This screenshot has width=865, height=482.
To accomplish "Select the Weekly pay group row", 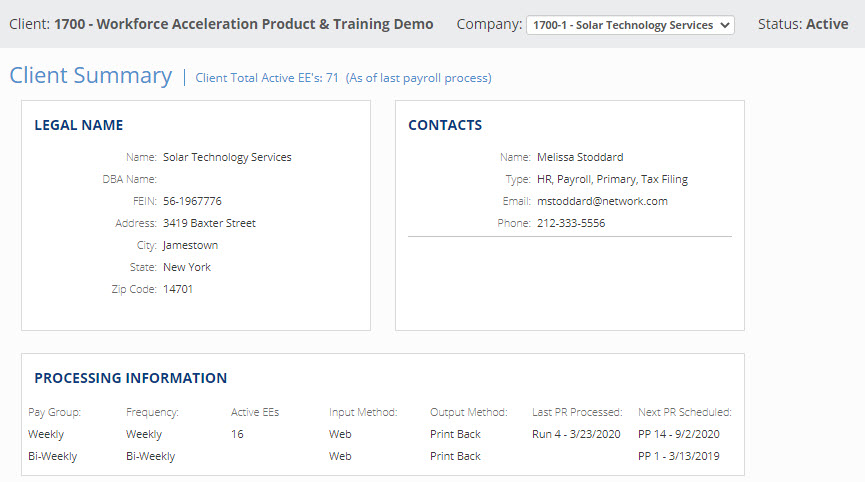I will click(45, 434).
